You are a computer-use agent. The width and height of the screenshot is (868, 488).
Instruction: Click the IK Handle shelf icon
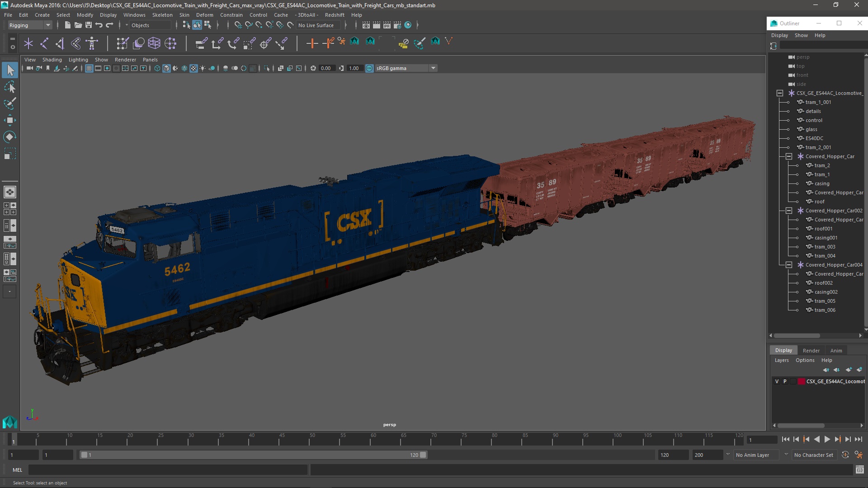pos(60,43)
